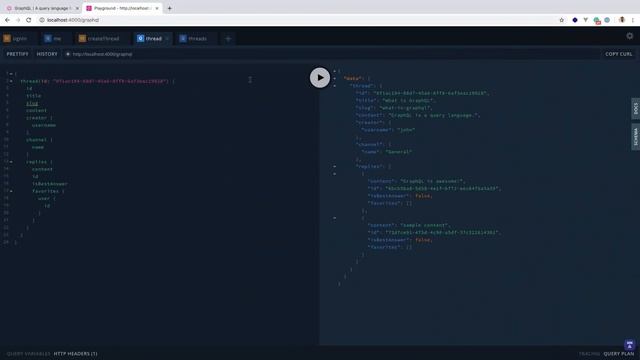Click the "sample content" value in response
Viewport: 640px width, 360px height.
(x=424, y=225)
